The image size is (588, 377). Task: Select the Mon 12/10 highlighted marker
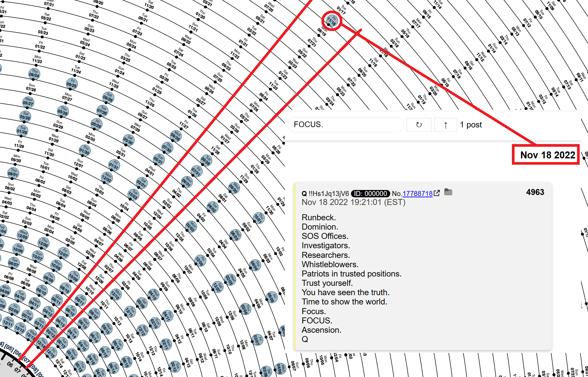tap(116, 294)
